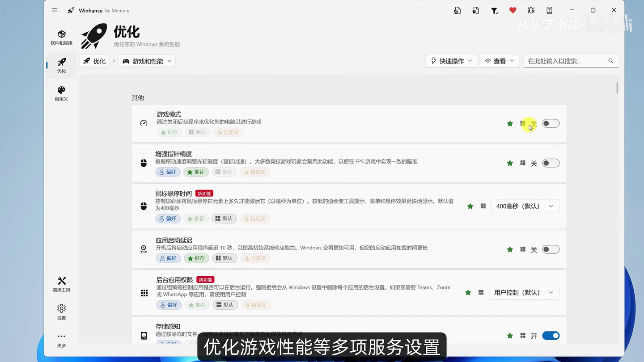This screenshot has height=362, width=644.
Task: Click the 新功能 badge beside 鼠标悬停时间
Action: pos(204,194)
